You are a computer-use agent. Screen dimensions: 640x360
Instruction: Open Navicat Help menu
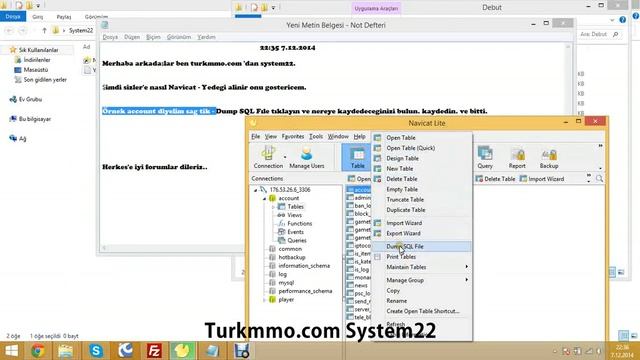pyautogui.click(x=359, y=136)
